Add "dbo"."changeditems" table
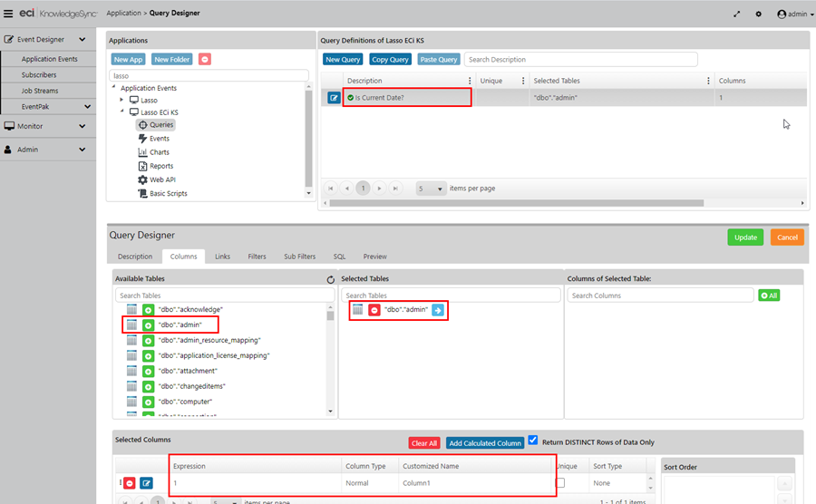 [x=149, y=386]
